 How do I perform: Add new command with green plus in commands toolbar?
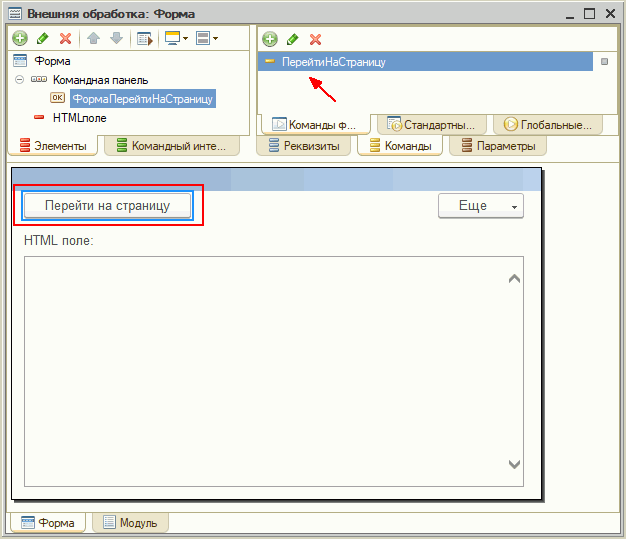pyautogui.click(x=270, y=39)
